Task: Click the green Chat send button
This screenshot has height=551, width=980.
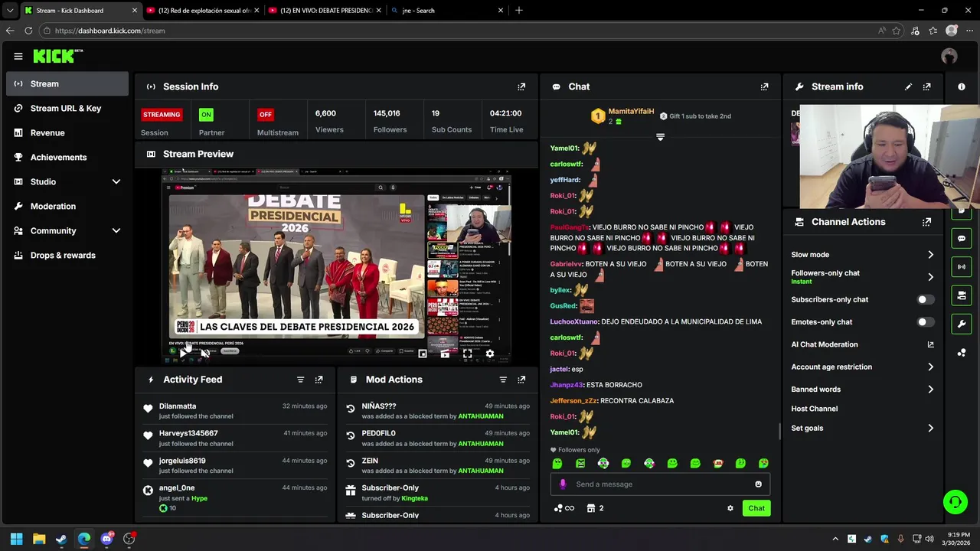Action: [756, 508]
